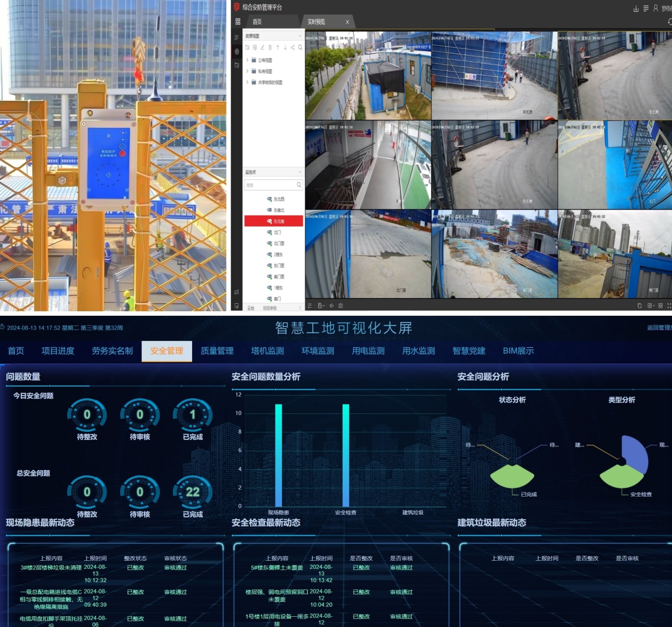The width and height of the screenshot is (672, 627).
Task: Click the broadcast megaphone icon in left sidebar
Action: [x=237, y=292]
